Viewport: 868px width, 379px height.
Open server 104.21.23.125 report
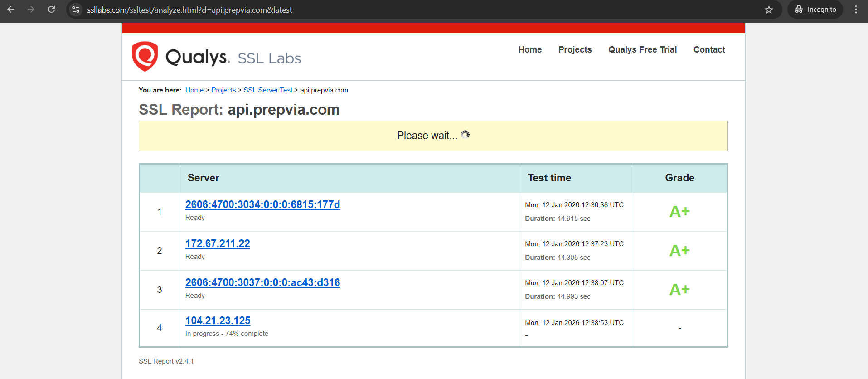(x=218, y=321)
